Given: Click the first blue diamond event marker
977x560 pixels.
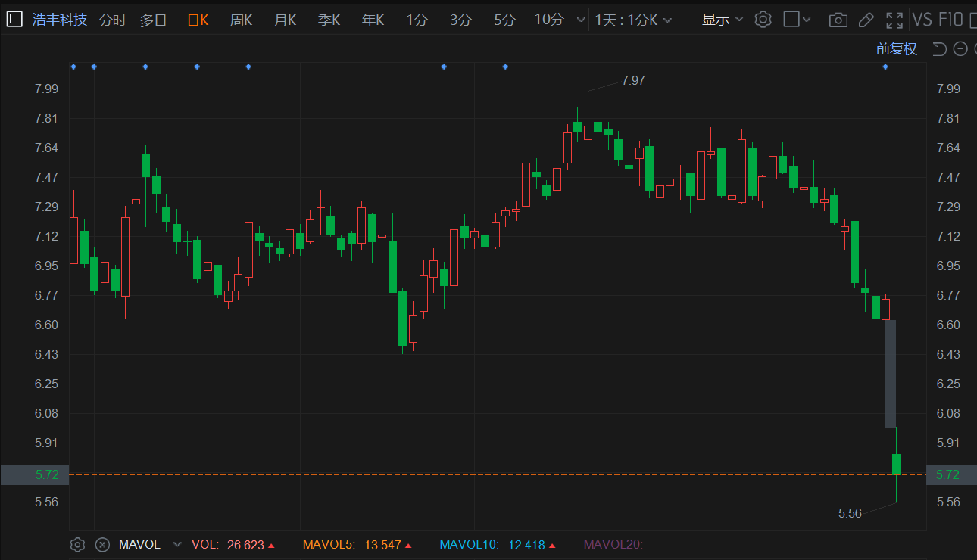Looking at the screenshot, I should click(73, 67).
